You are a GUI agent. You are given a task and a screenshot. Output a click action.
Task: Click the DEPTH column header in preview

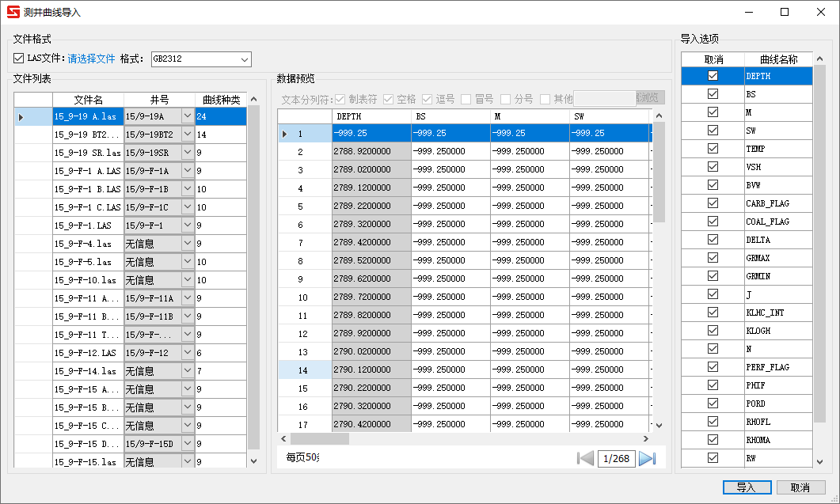point(371,116)
